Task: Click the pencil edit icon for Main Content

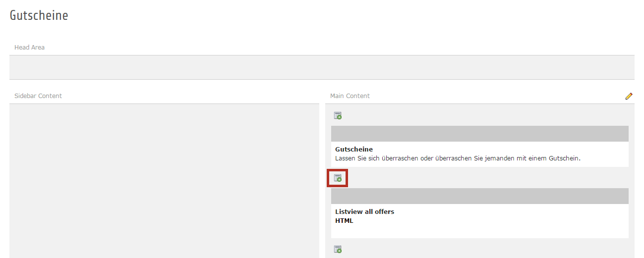Action: 629,96
